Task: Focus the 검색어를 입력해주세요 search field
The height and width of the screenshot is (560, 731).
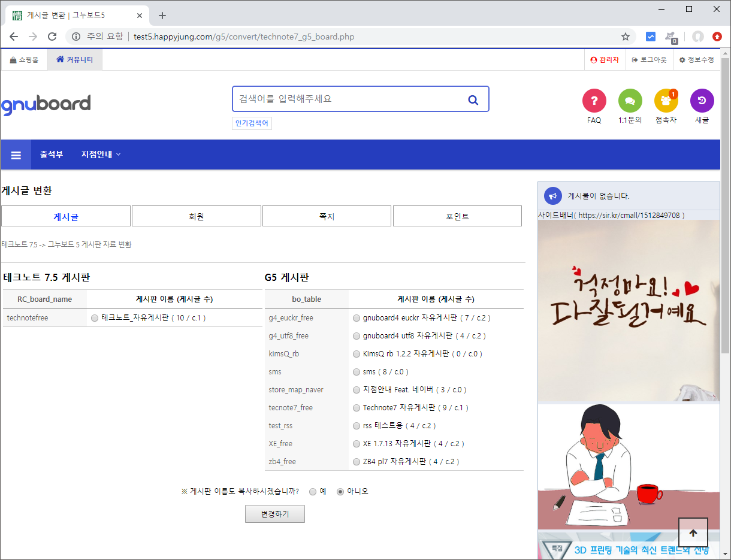Action: [x=348, y=99]
